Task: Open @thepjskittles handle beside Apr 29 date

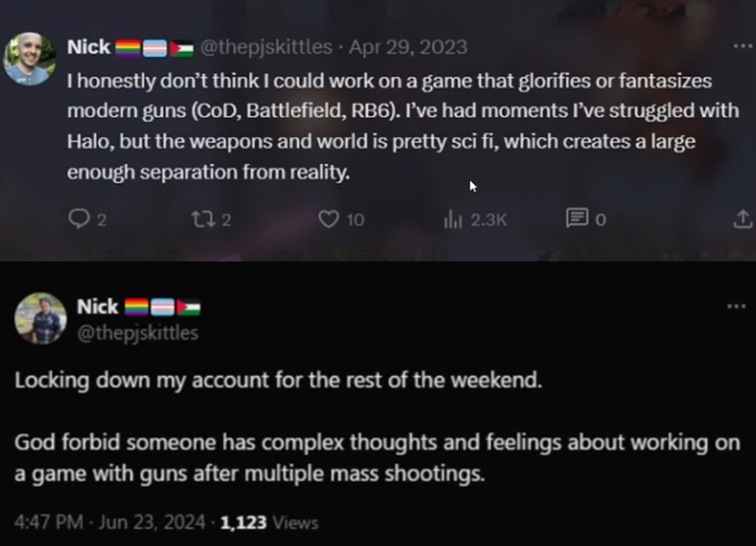Action: [x=268, y=46]
